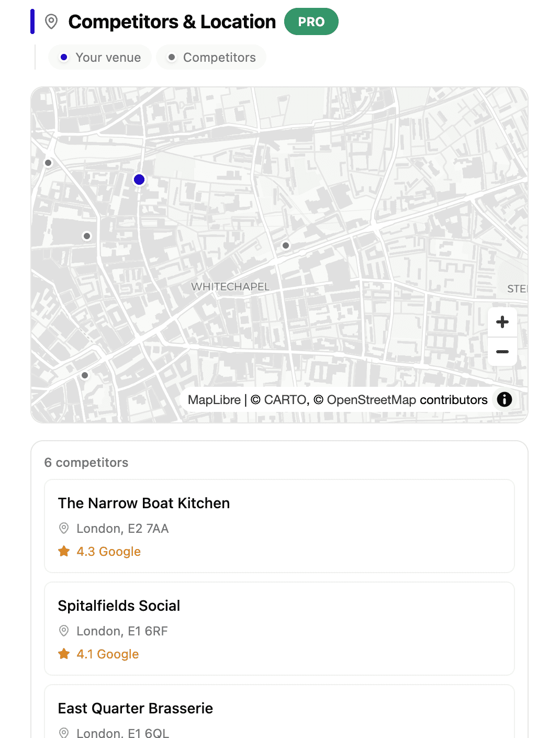560x738 pixels.
Task: Open the Spitalfields Social competitor card
Action: click(x=279, y=629)
